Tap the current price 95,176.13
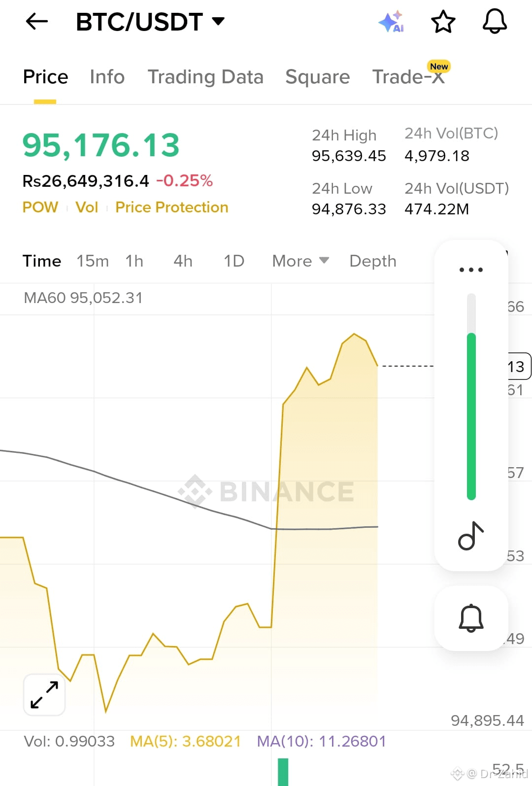Image resolution: width=532 pixels, height=786 pixels. (x=101, y=145)
